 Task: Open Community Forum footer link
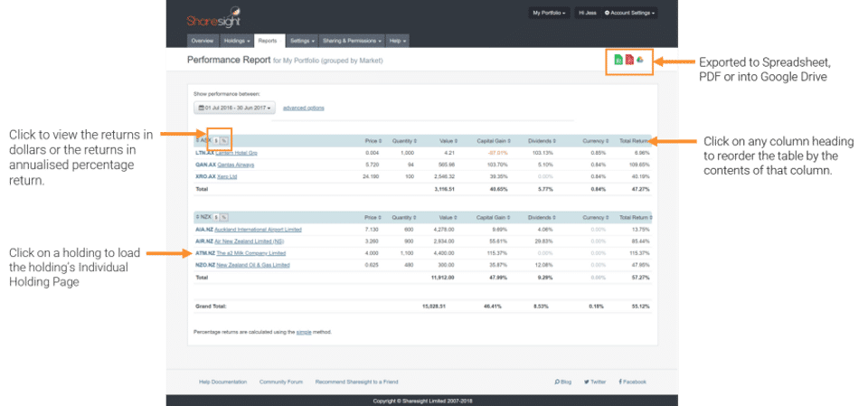[x=281, y=382]
